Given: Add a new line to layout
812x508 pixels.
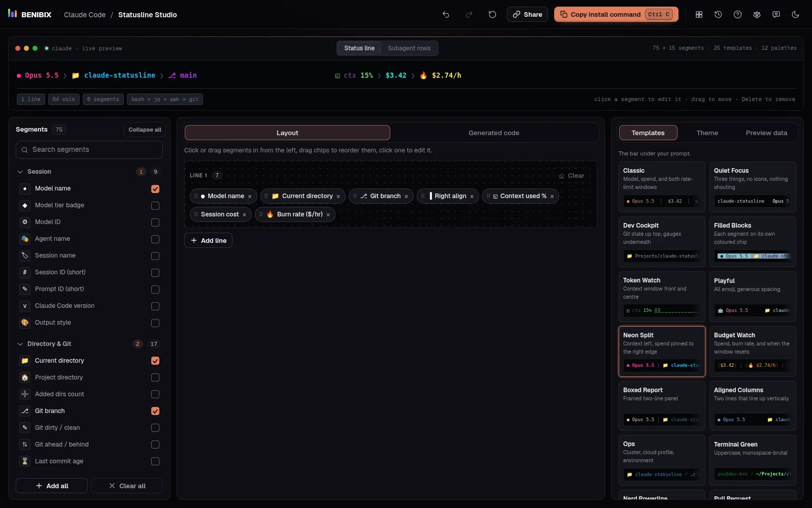Looking at the screenshot, I should point(208,240).
